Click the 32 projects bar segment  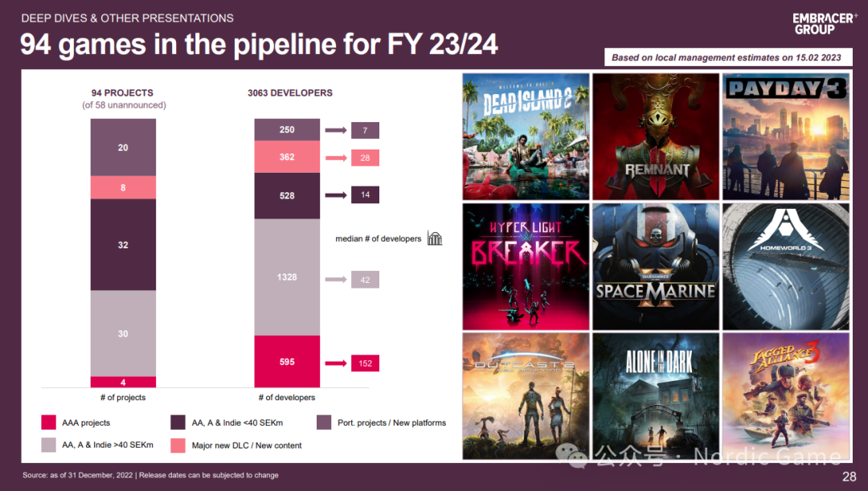click(x=123, y=244)
